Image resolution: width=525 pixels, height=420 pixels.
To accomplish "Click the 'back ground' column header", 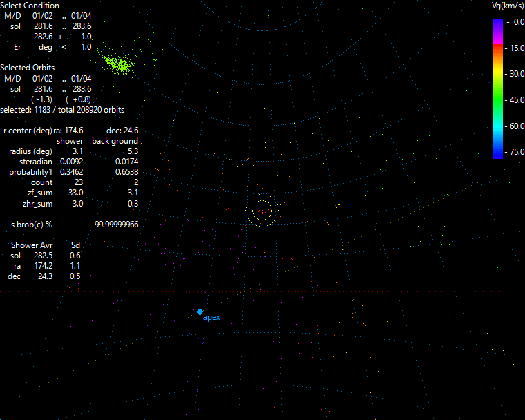I will (115, 141).
